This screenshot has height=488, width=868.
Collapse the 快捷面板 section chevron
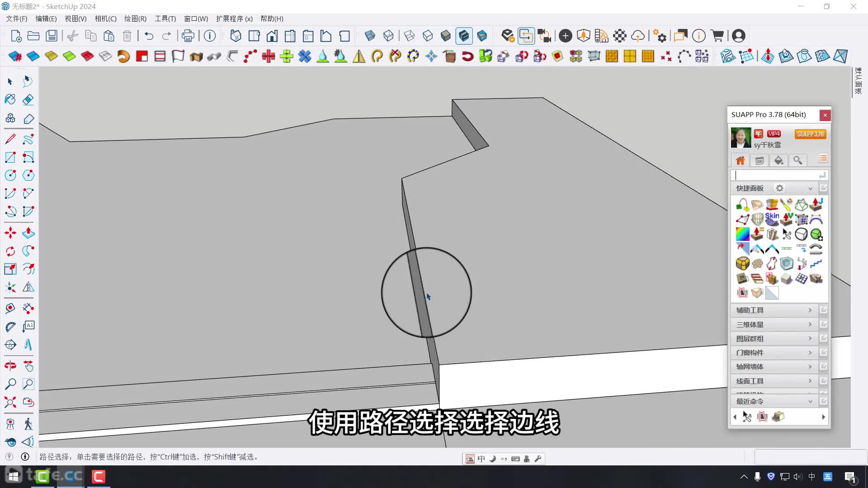click(810, 188)
